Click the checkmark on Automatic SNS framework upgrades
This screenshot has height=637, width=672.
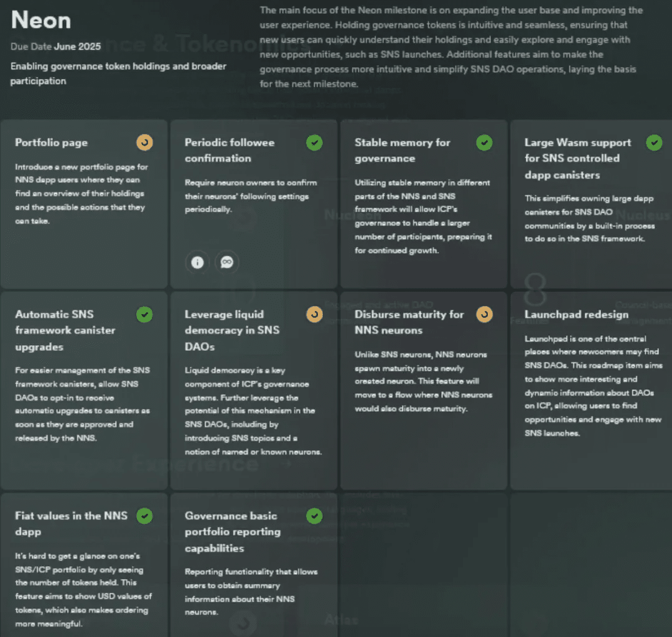point(144,314)
